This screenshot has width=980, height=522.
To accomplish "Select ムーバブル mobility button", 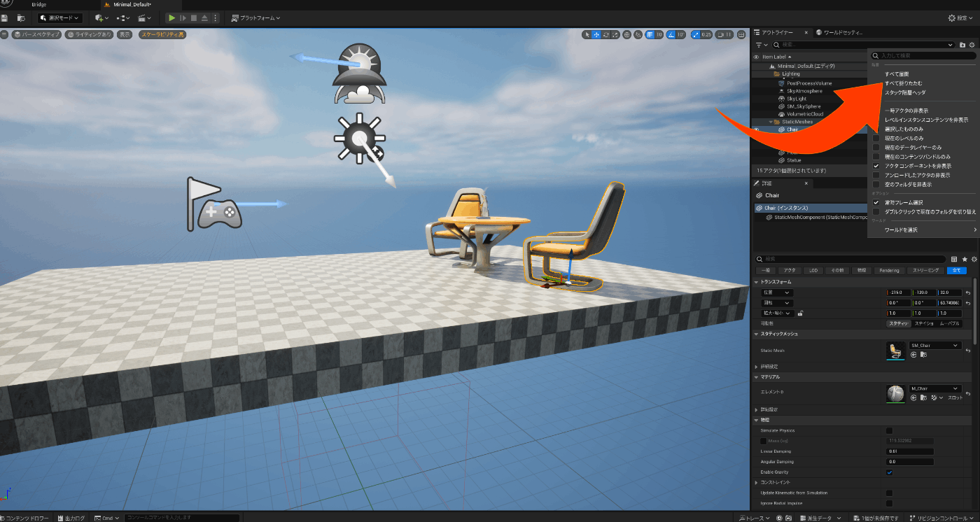I will point(950,323).
